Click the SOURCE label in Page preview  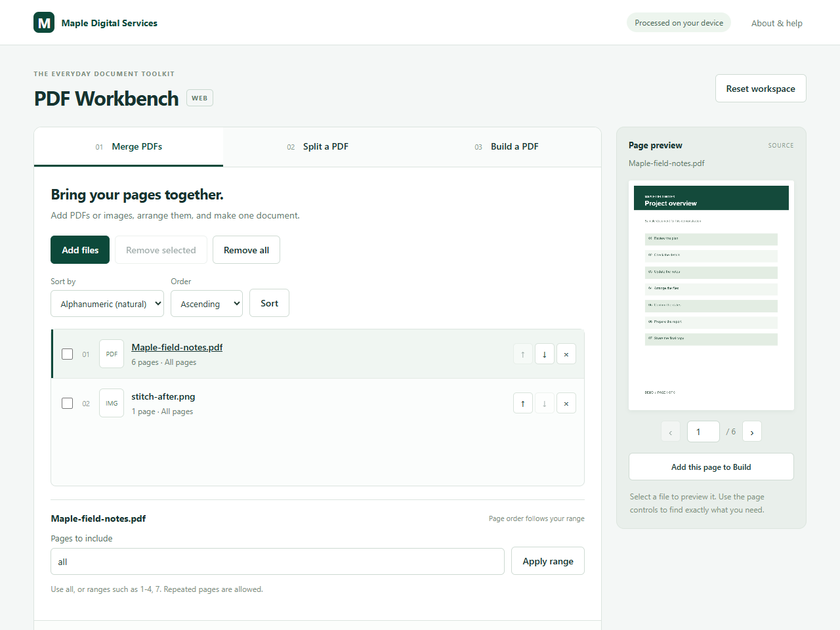[781, 146]
